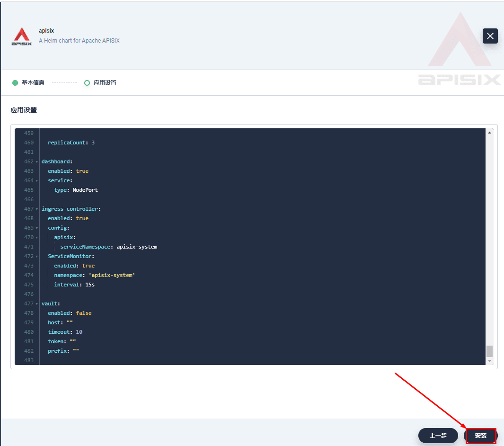Click the host: "" line
The height and width of the screenshot is (446, 504).
pyautogui.click(x=60, y=322)
